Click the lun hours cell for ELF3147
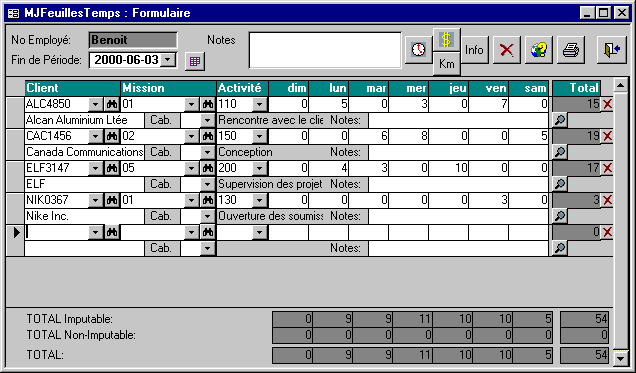This screenshot has height=373, width=636. pos(329,168)
